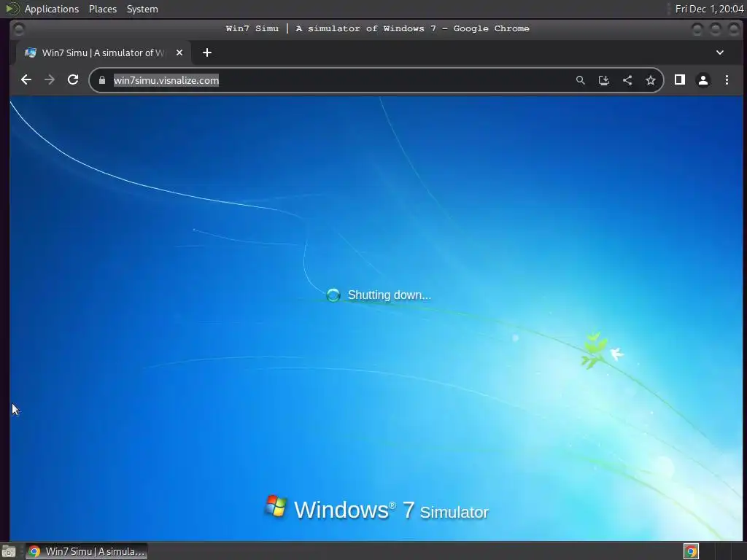Viewport: 747px width, 560px height.
Task: Reload the Win7 Simu page
Action: coord(73,80)
